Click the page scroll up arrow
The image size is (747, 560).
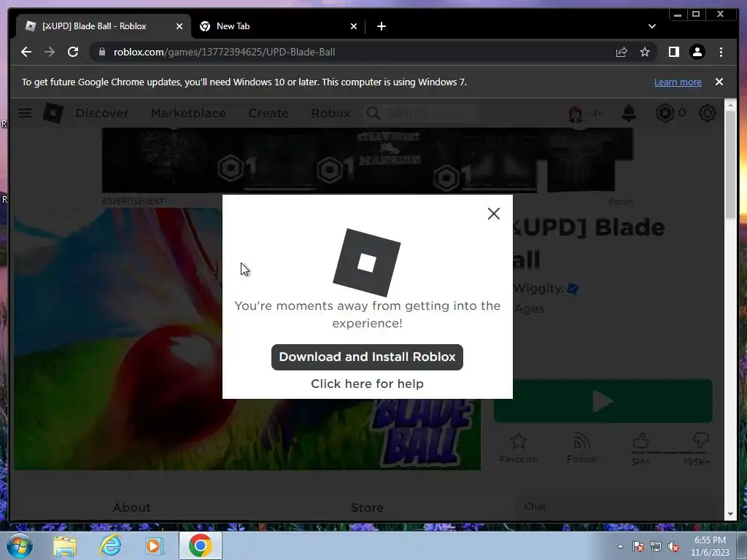pyautogui.click(x=731, y=104)
